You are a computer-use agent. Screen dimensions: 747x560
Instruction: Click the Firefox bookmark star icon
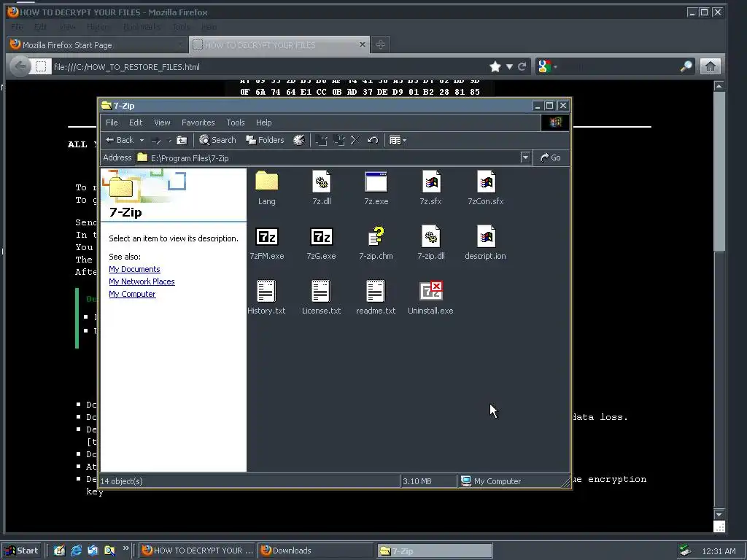click(x=495, y=66)
